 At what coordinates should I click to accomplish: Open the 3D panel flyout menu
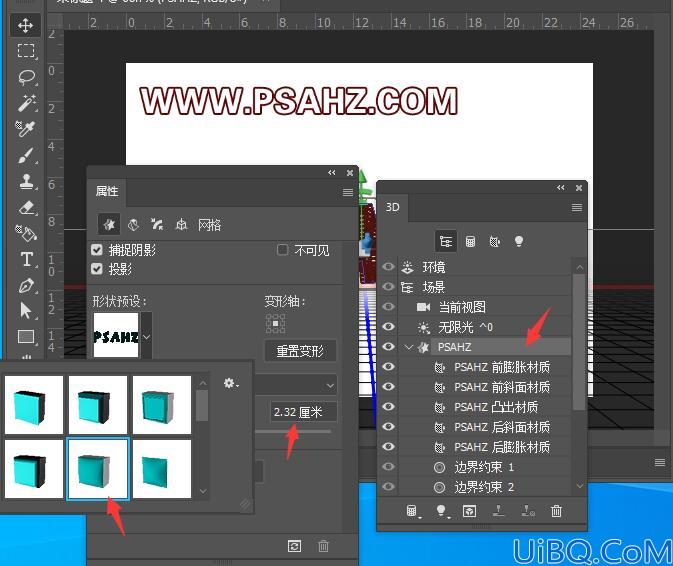coord(577,208)
